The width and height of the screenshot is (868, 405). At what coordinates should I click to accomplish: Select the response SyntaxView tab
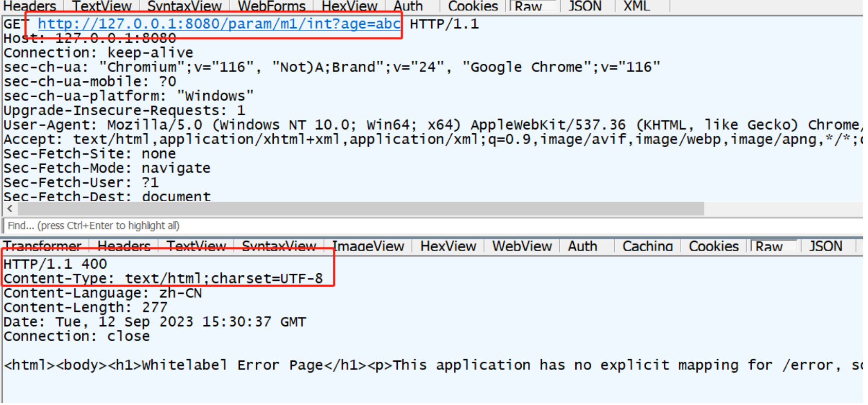point(279,246)
